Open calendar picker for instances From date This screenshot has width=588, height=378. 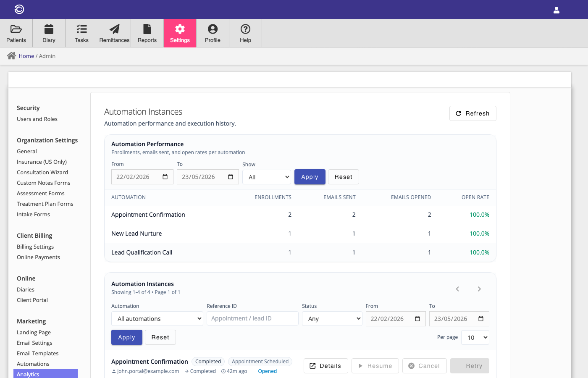pyautogui.click(x=417, y=319)
